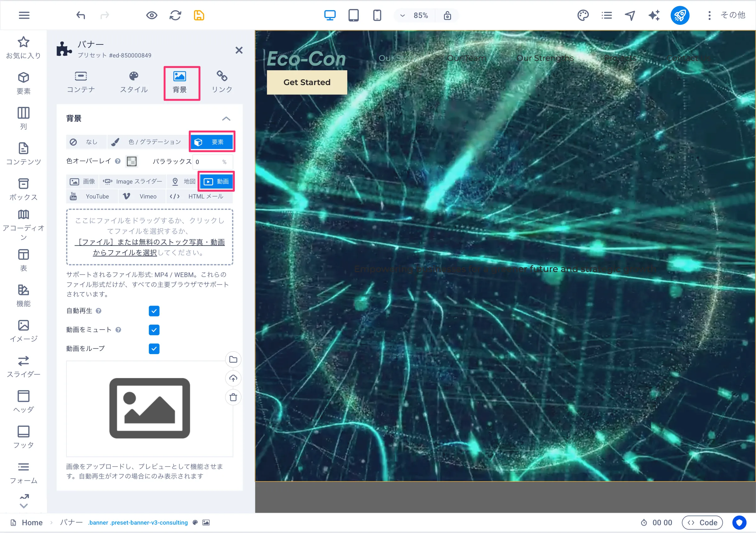Switch to desktop view
The image size is (756, 533).
click(x=330, y=16)
